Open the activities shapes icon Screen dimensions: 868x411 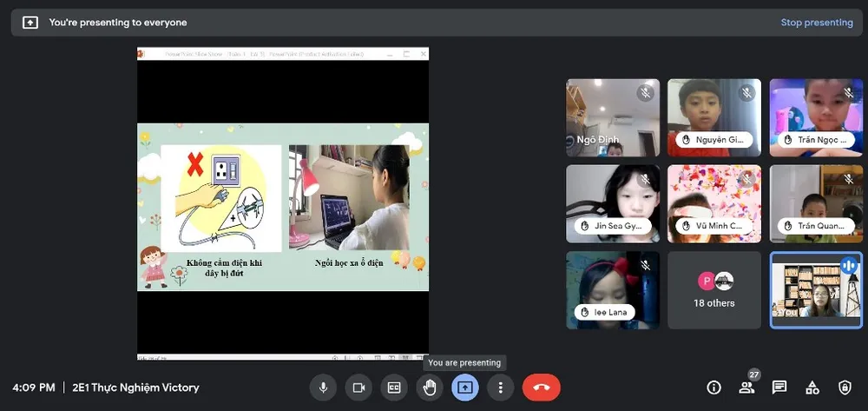[x=812, y=388]
